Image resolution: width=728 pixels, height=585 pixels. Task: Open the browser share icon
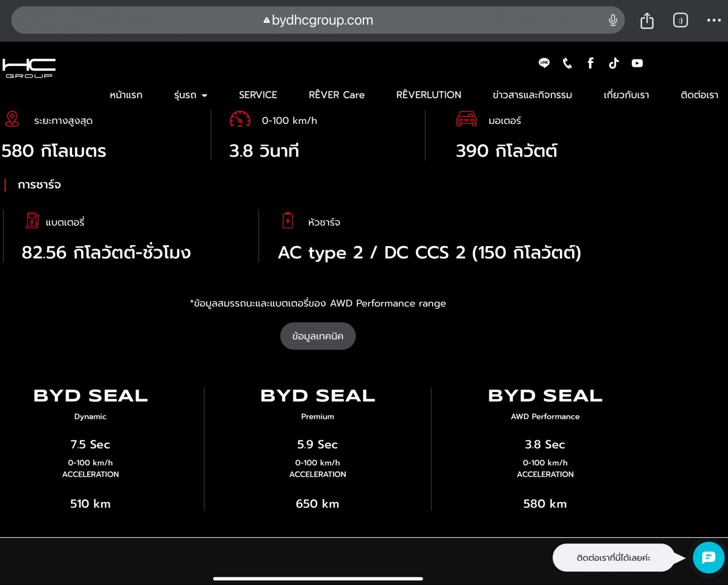click(647, 20)
